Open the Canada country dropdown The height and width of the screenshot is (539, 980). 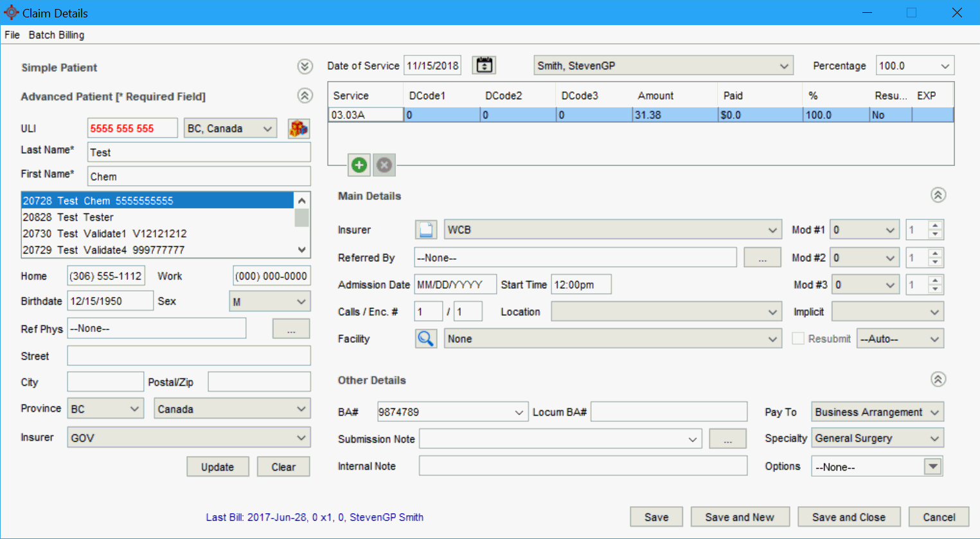(x=232, y=408)
